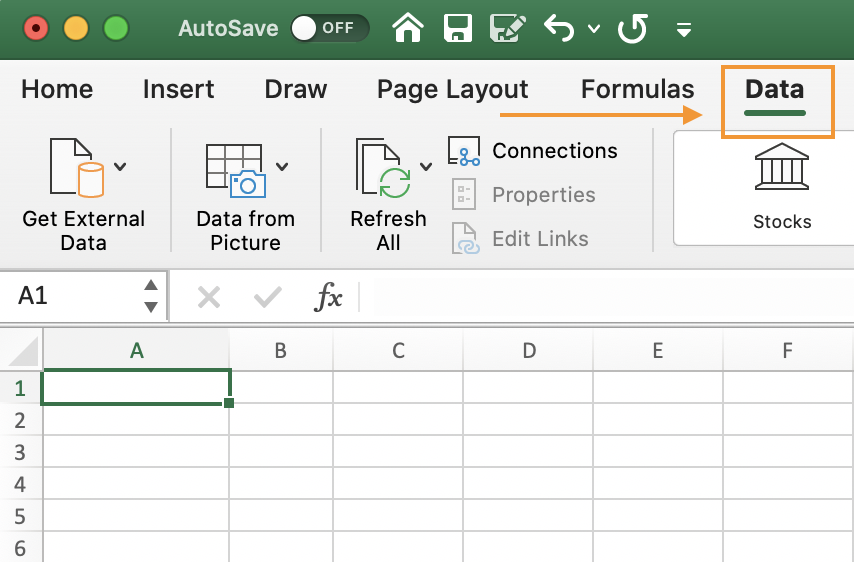Confirm entry with the checkmark icon
This screenshot has height=562, width=854.
267,297
